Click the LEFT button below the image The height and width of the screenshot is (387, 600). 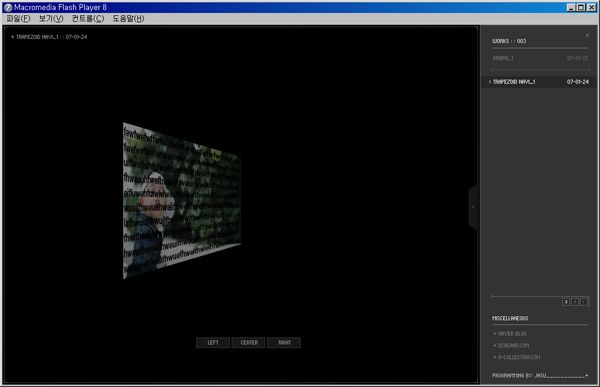(x=213, y=343)
